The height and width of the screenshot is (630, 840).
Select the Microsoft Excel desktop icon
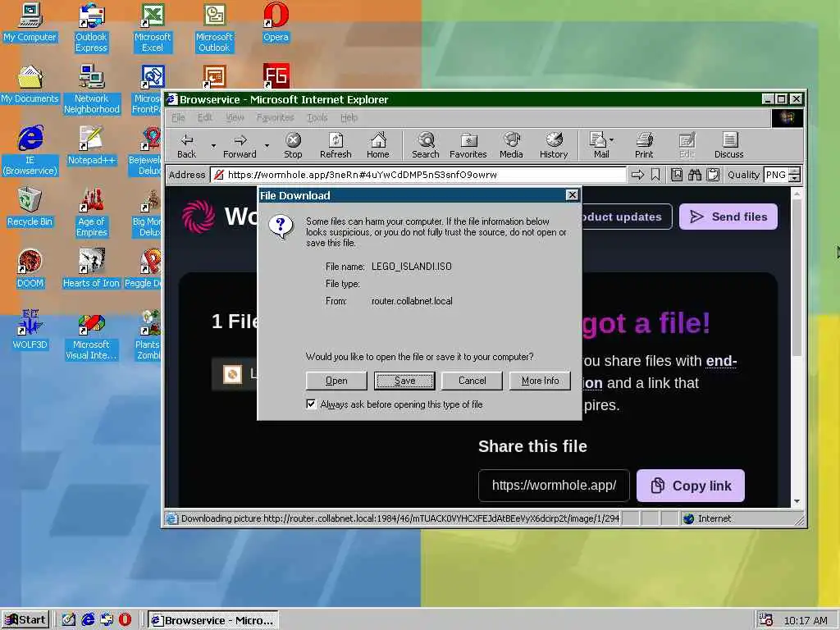pos(153,28)
